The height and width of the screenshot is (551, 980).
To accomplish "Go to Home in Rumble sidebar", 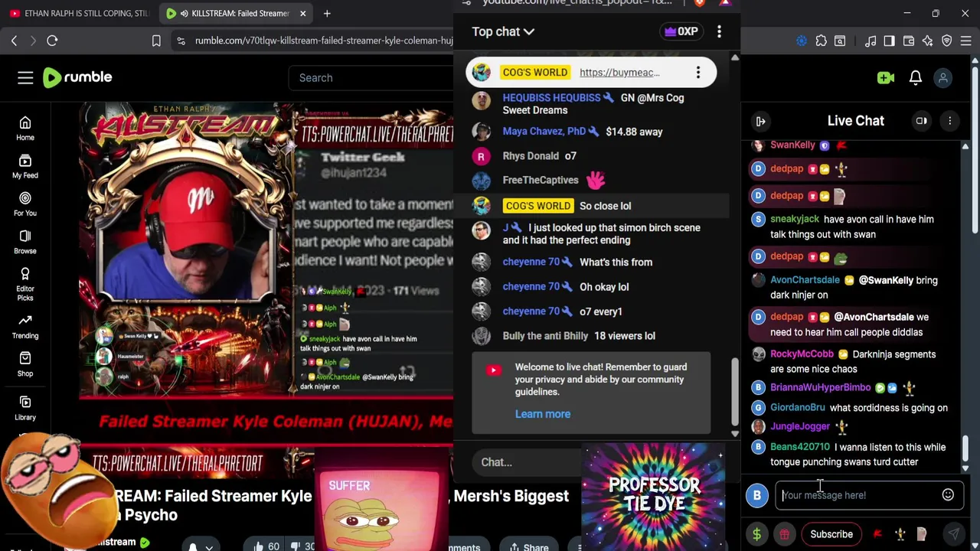I will point(25,129).
